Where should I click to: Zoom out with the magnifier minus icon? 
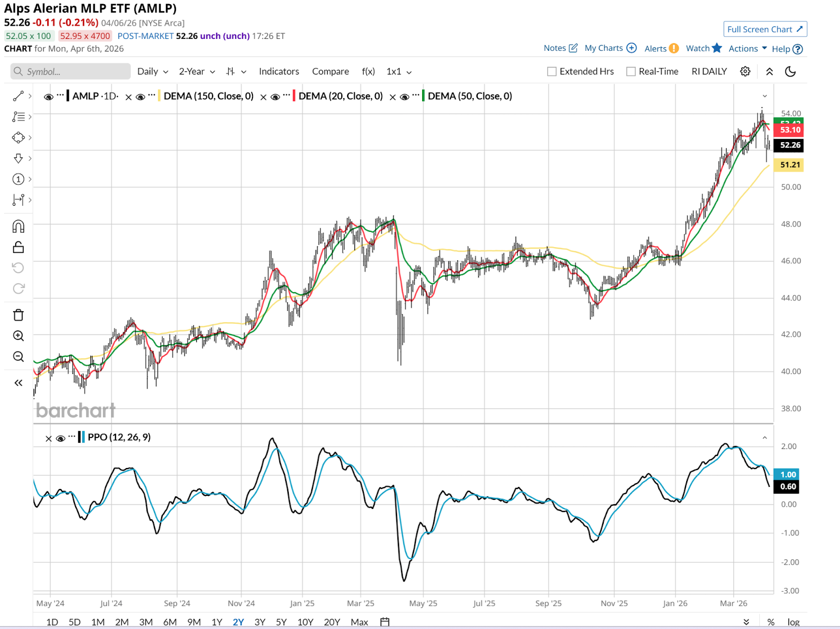click(18, 357)
